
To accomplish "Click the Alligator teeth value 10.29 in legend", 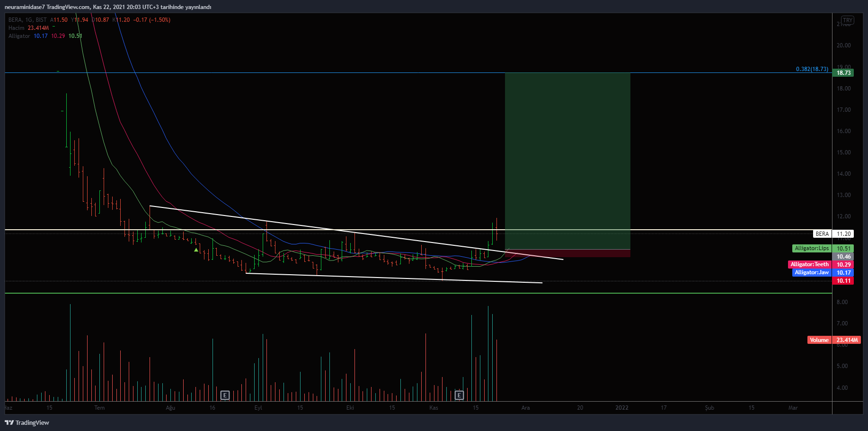I will (58, 36).
